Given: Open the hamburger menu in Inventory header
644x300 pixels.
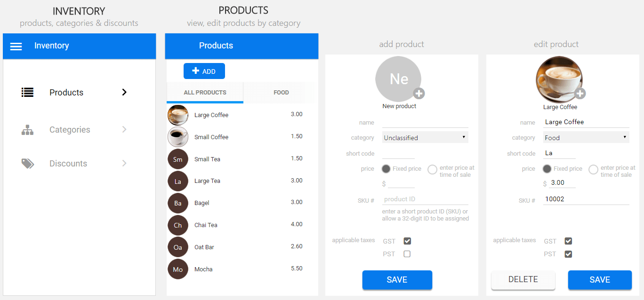Looking at the screenshot, I should (x=16, y=46).
